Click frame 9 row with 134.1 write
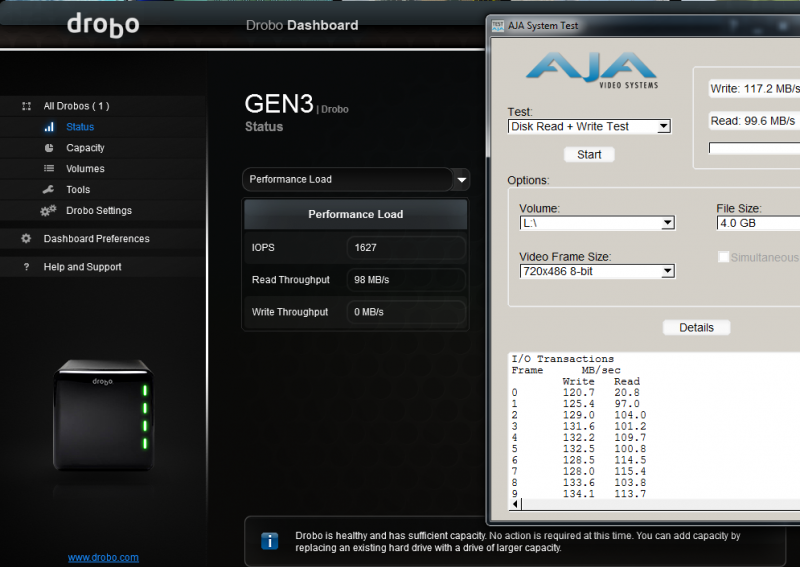This screenshot has height=567, width=800. [x=579, y=494]
